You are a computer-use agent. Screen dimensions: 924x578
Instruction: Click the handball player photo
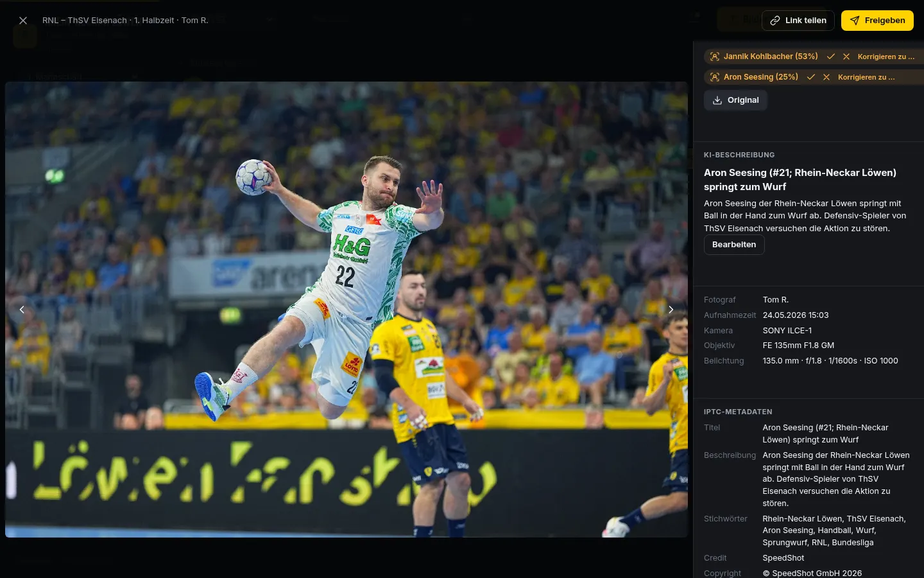346,310
